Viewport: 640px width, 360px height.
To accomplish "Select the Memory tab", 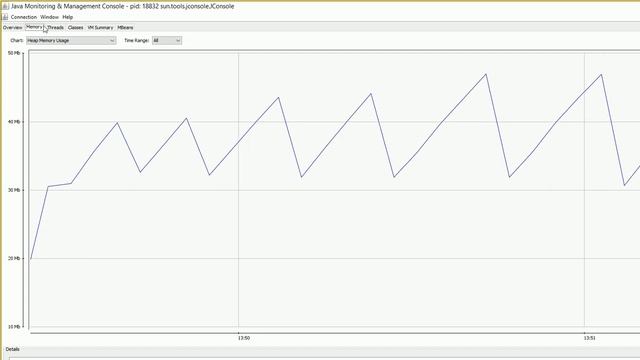I will coord(34,27).
